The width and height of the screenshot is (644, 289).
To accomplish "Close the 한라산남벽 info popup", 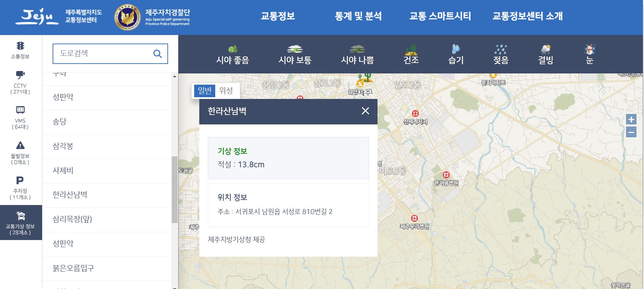I will tap(365, 111).
